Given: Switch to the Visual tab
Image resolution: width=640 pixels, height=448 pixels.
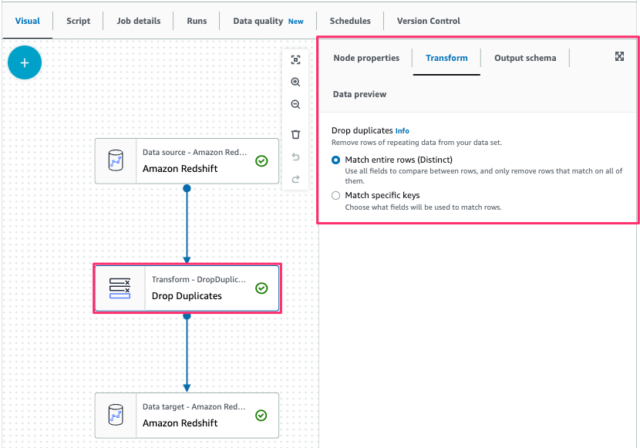Looking at the screenshot, I should [x=27, y=21].
